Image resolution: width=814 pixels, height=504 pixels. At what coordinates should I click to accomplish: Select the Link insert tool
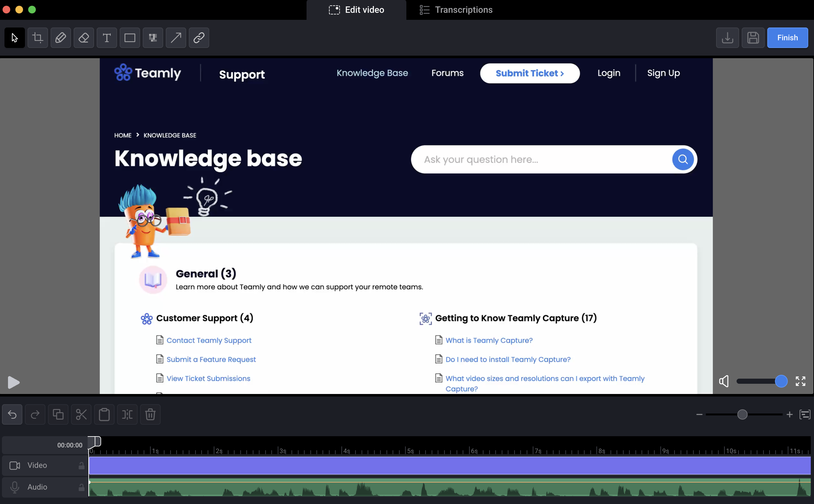[199, 38]
